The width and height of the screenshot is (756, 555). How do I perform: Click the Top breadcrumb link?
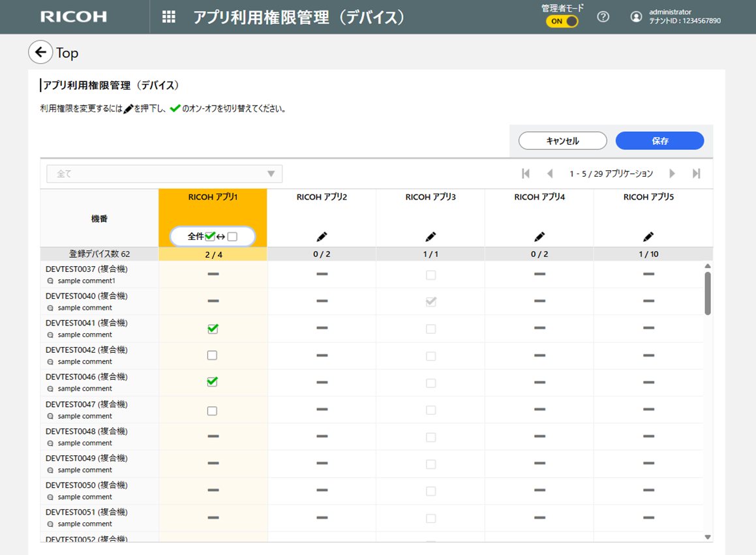pos(67,53)
